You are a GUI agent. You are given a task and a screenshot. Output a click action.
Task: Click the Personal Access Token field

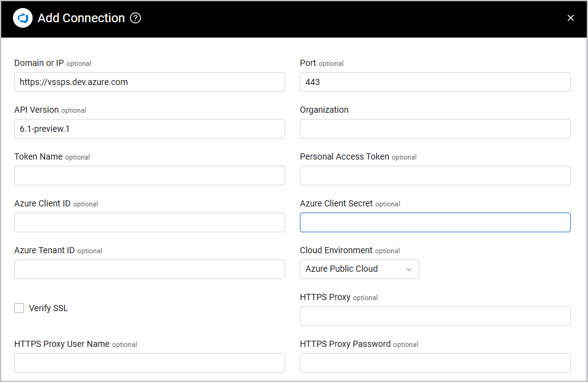click(435, 176)
